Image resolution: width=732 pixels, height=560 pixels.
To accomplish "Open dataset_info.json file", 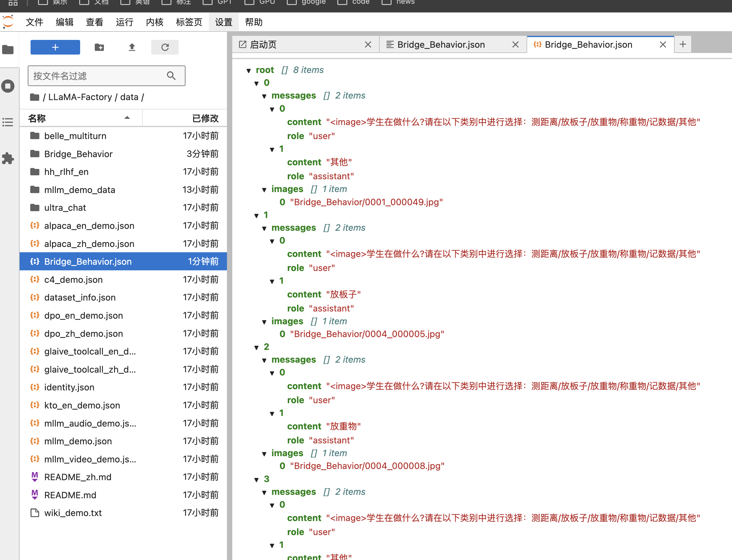I will pyautogui.click(x=80, y=297).
